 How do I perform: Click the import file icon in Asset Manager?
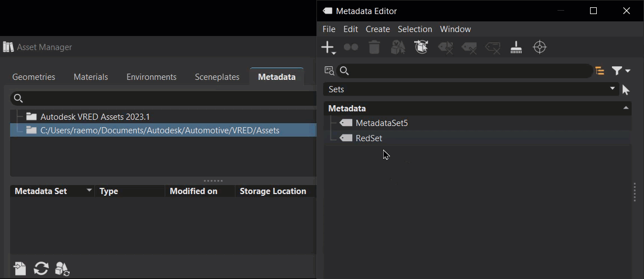(x=20, y=268)
